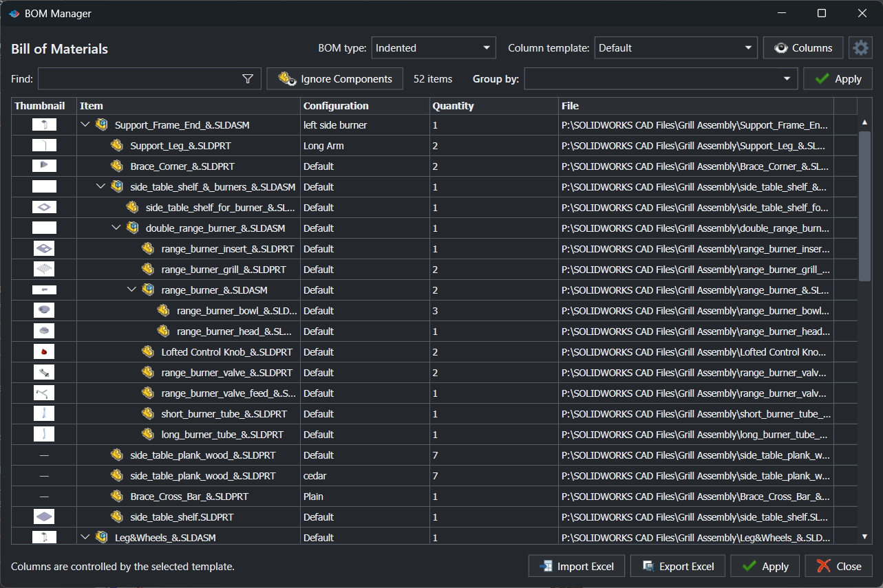Viewport: 883px width, 588px height.
Task: Open the BOM type dropdown
Action: [x=434, y=48]
